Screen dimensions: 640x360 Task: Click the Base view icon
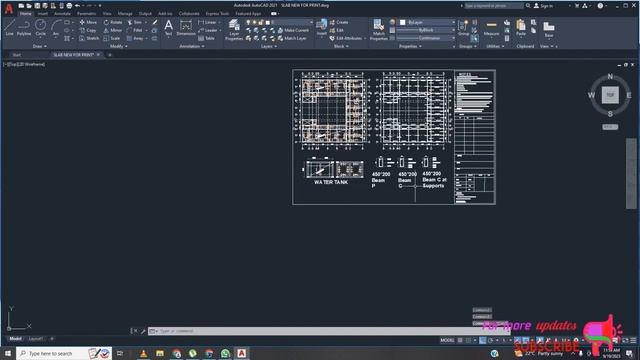point(549,29)
